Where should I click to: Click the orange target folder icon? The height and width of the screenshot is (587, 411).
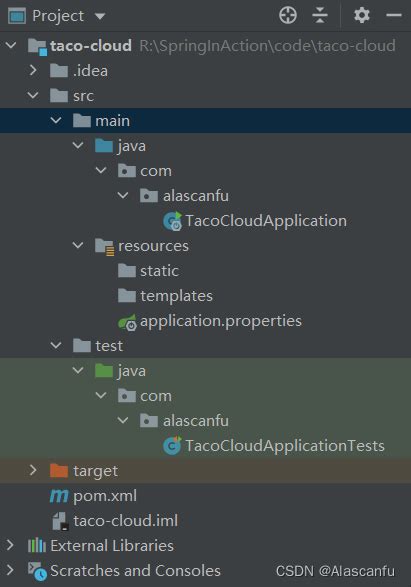click(59, 471)
